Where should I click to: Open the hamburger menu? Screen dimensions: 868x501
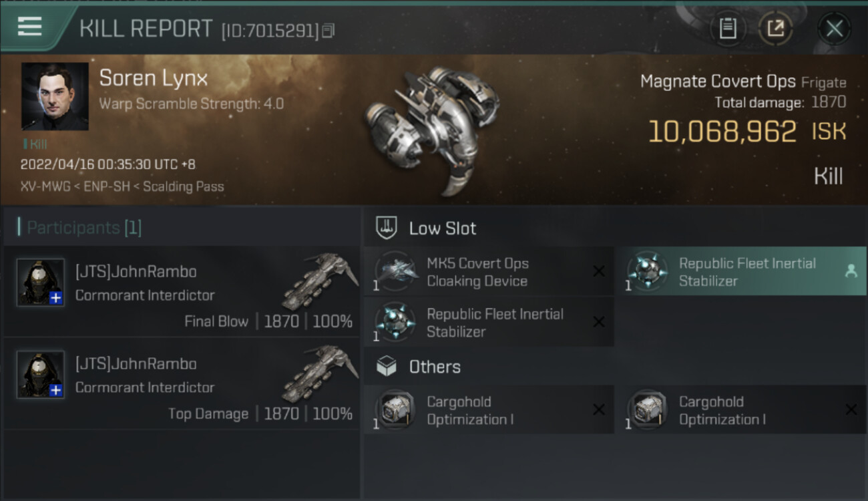(x=30, y=27)
